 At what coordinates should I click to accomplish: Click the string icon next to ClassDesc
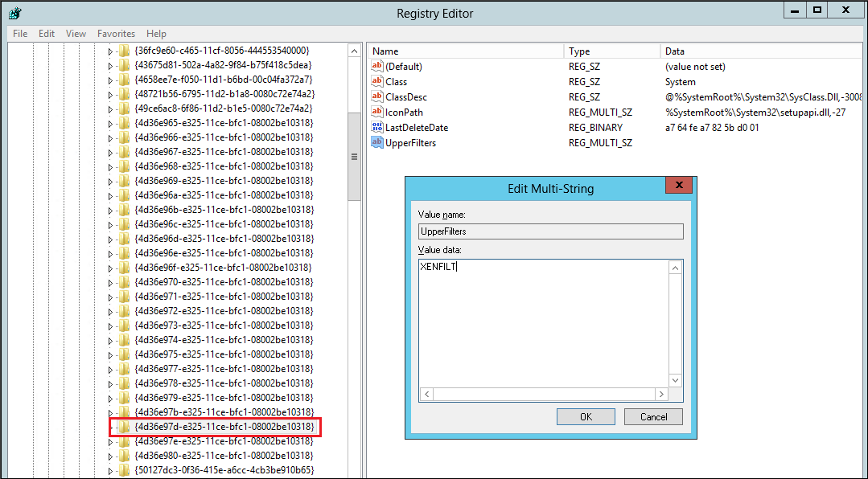[x=376, y=96]
